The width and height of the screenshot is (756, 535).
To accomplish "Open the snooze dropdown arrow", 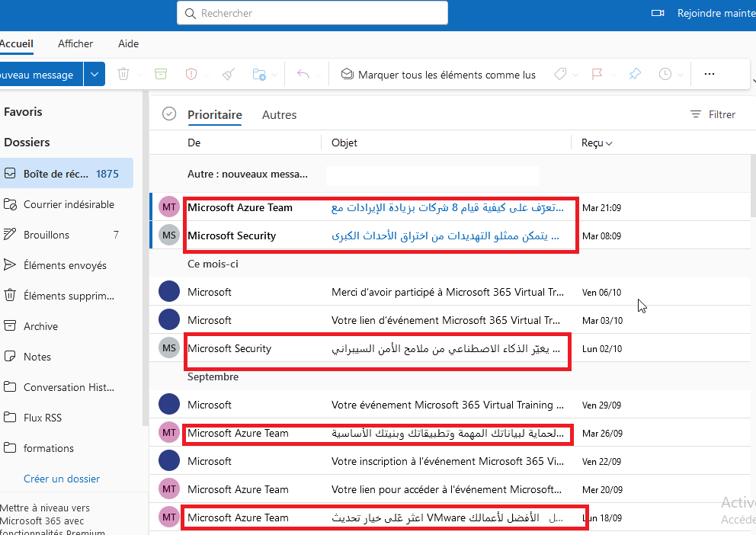I will click(681, 75).
